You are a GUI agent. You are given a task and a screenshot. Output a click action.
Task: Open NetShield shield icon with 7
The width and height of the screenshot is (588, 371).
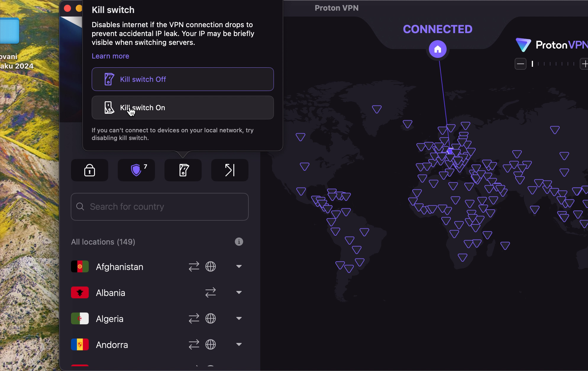136,170
